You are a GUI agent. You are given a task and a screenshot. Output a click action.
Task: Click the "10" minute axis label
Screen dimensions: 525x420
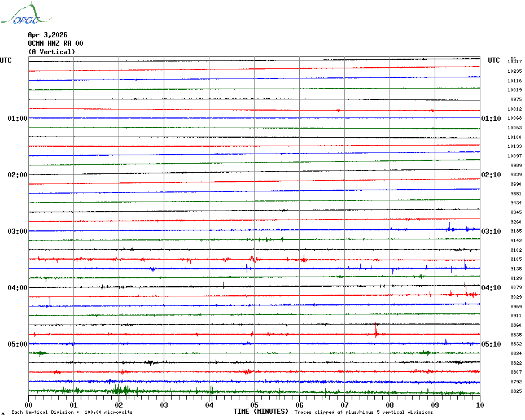pyautogui.click(x=480, y=405)
